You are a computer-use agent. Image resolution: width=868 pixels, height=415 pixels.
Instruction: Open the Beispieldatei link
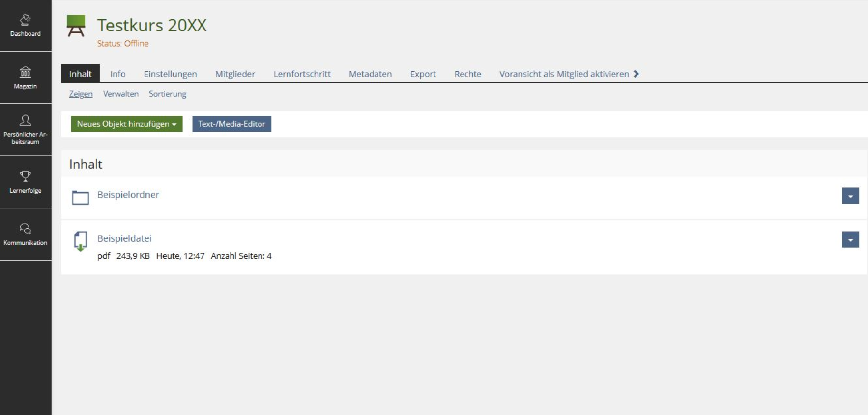pyautogui.click(x=124, y=238)
